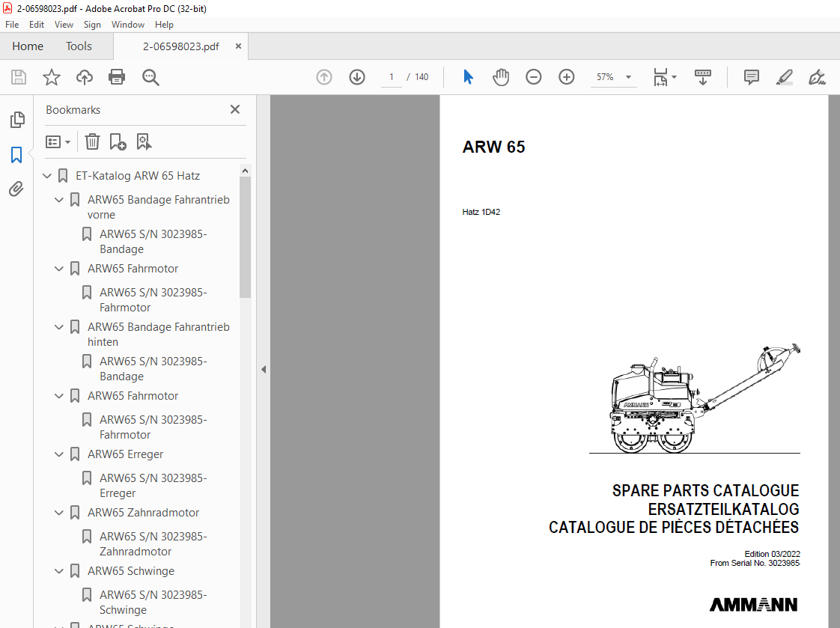The image size is (840, 628).
Task: Click the Save file icon
Action: click(x=19, y=77)
